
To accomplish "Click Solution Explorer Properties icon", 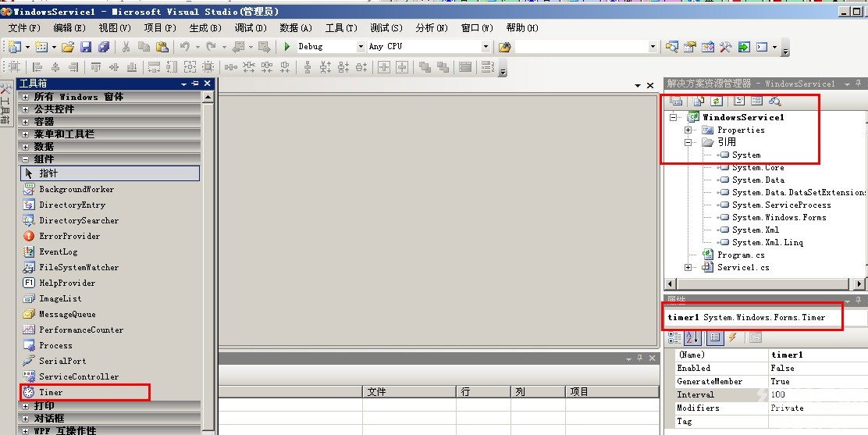I will point(676,101).
